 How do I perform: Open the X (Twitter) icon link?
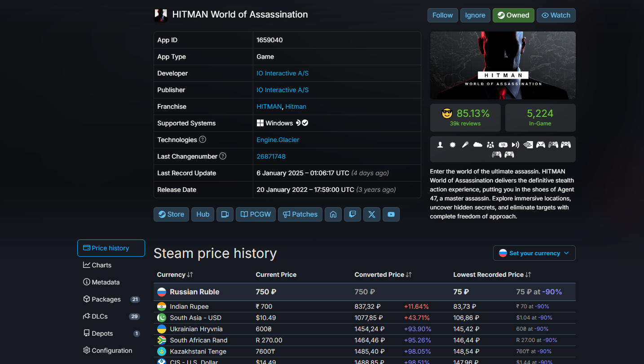[x=372, y=214]
